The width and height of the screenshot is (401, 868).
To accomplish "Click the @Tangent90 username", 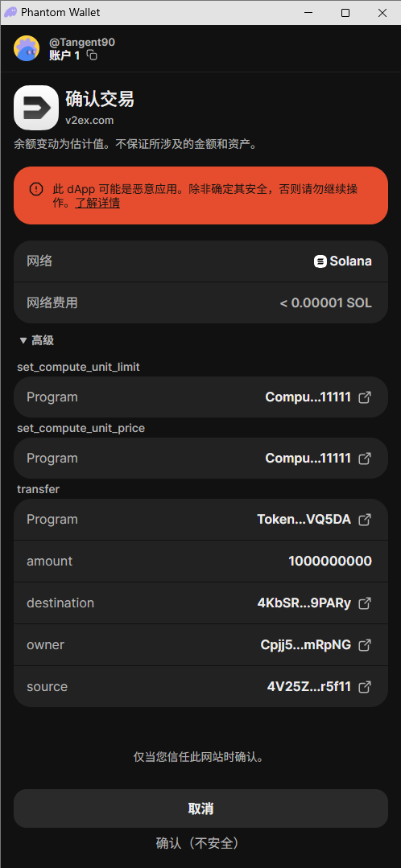I will pos(82,42).
